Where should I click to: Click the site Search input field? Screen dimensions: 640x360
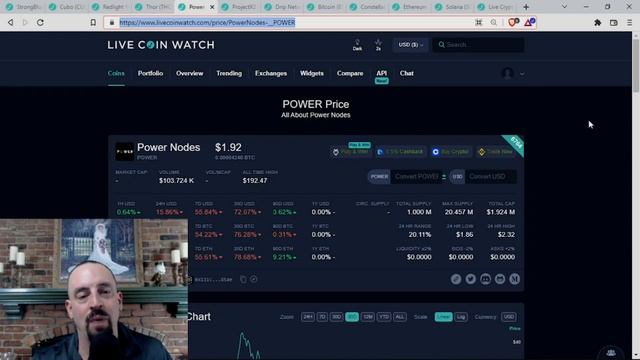tap(478, 44)
